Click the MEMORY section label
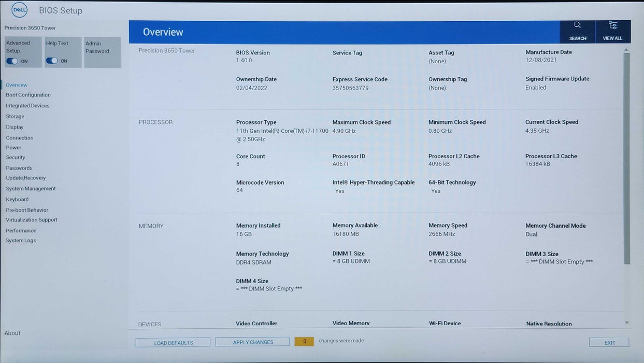The height and width of the screenshot is (363, 644). [x=151, y=226]
